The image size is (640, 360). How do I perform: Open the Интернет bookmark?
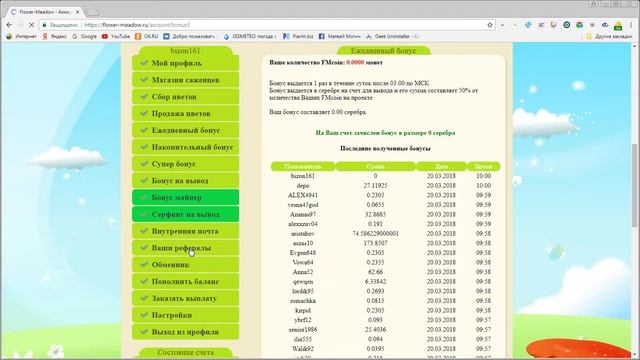pos(21,36)
